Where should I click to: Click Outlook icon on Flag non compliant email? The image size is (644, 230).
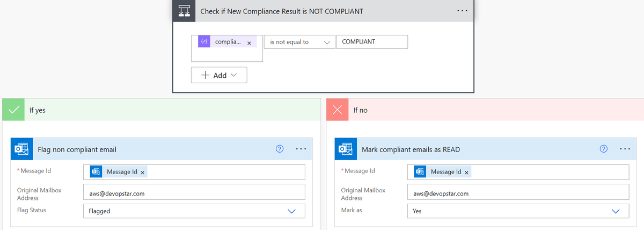coord(21,149)
